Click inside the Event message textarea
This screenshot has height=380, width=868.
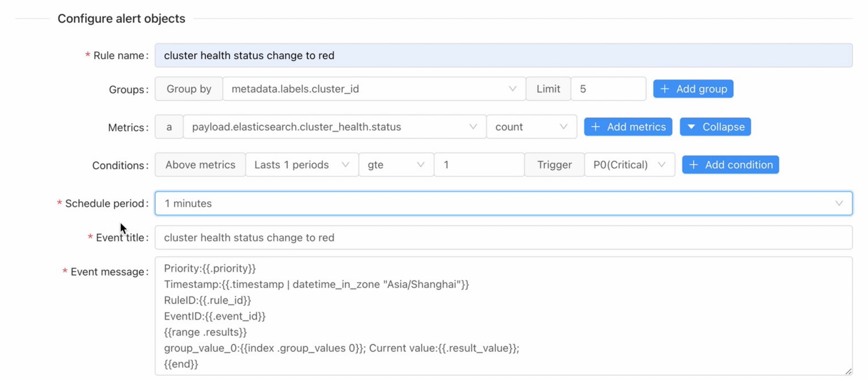pyautogui.click(x=503, y=316)
